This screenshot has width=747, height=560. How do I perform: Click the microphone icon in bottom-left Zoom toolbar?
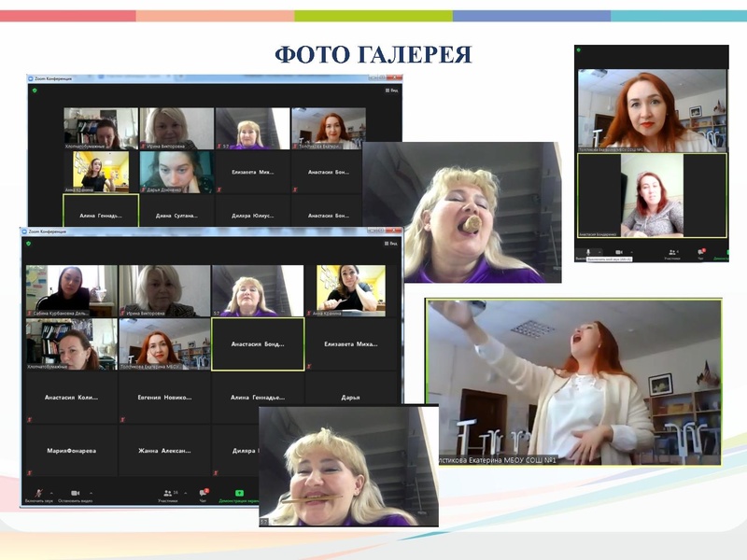(x=38, y=491)
